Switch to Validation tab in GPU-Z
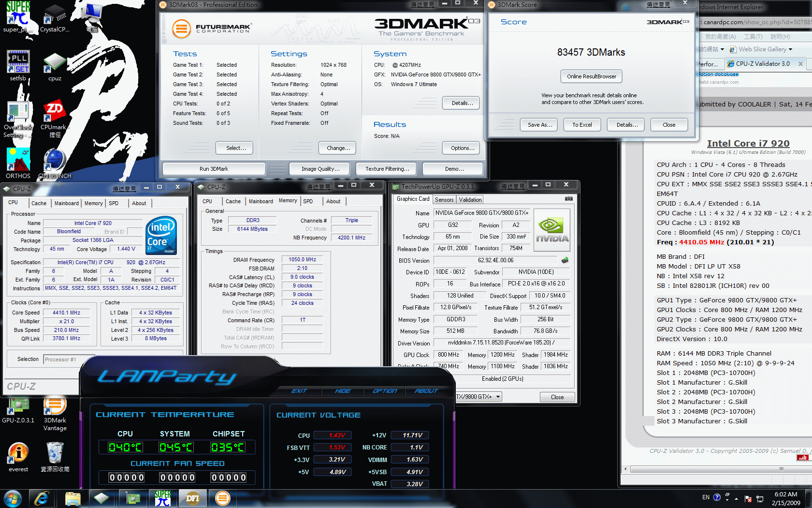Image resolution: width=812 pixels, height=508 pixels. (x=470, y=200)
